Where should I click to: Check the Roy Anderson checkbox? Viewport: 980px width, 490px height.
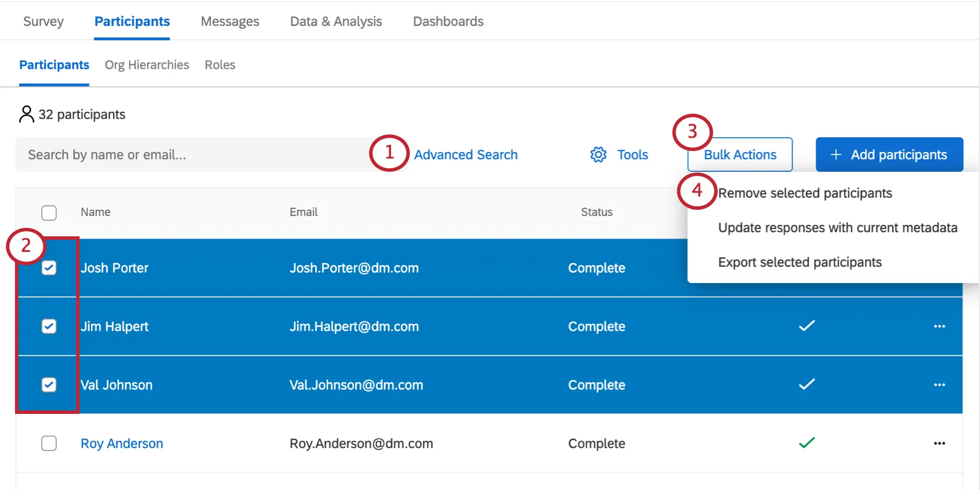49,443
